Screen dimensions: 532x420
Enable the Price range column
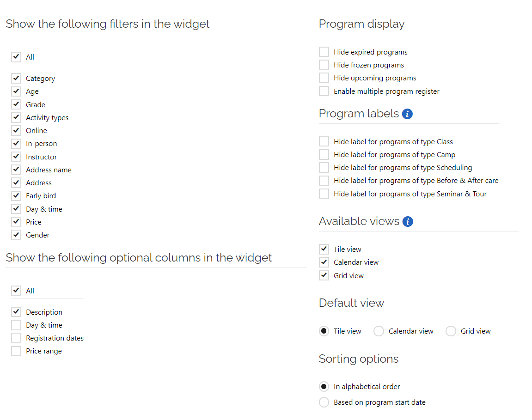click(16, 351)
